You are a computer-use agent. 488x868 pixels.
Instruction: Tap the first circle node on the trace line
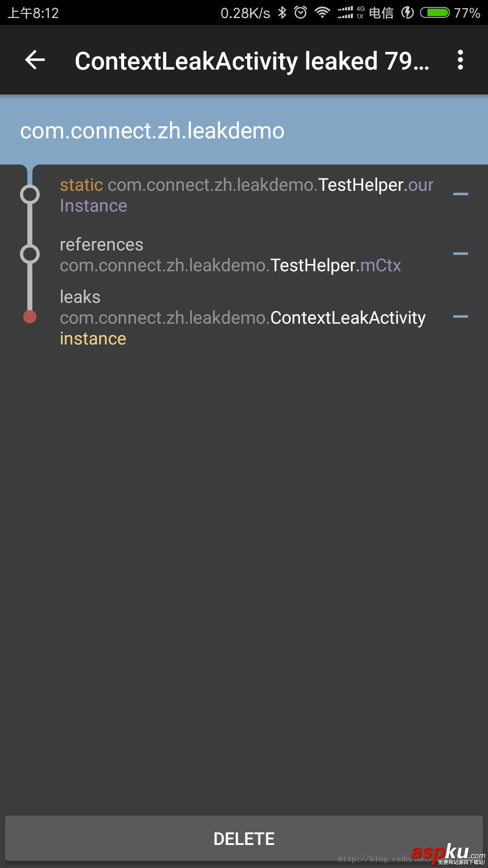coord(29,194)
